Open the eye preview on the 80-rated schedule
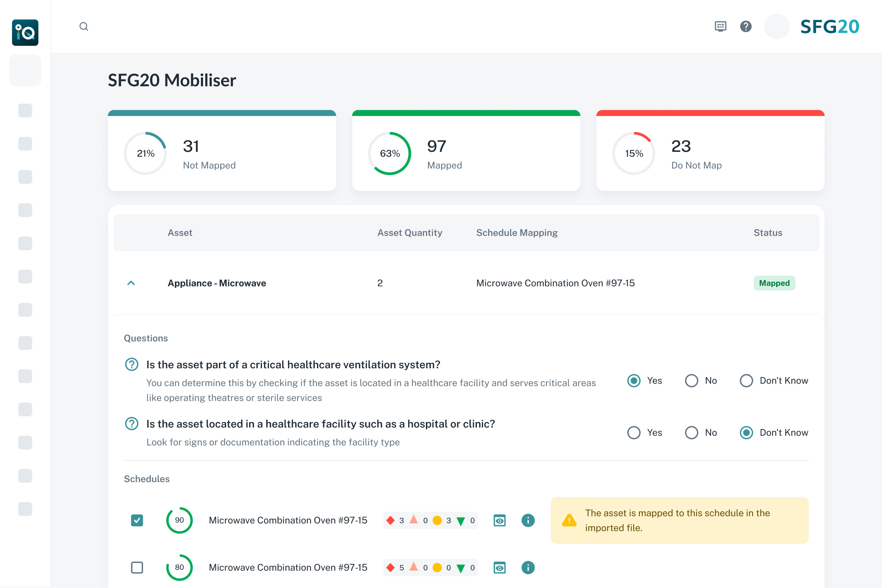 [x=499, y=567]
